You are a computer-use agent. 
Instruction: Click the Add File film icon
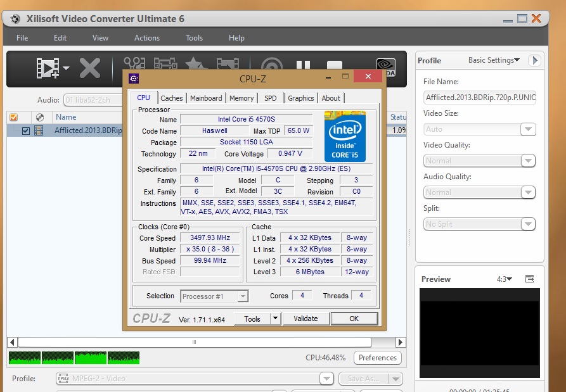pos(48,68)
